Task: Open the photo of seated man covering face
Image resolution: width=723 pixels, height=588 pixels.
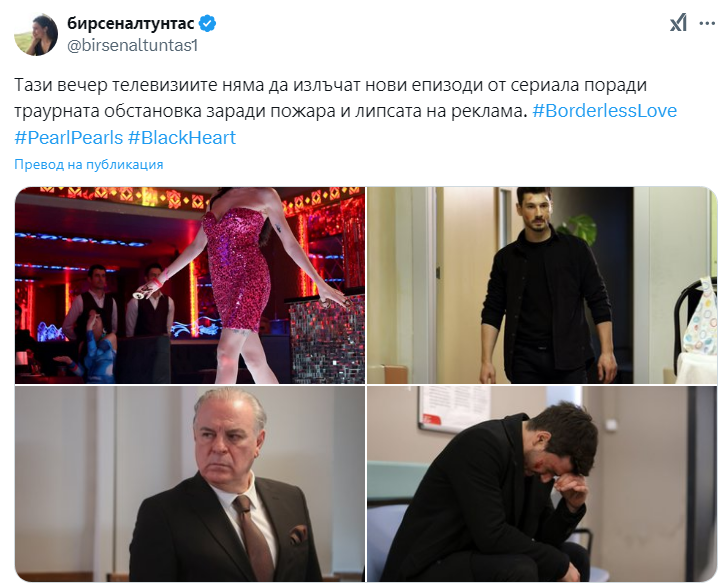Action: (542, 484)
